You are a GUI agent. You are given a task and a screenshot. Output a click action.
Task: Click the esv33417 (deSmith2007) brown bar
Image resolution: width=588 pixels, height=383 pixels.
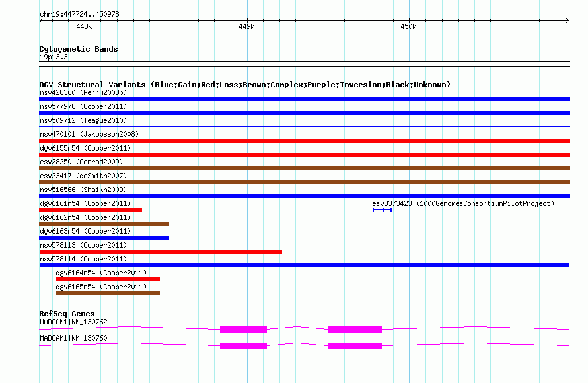304,182
